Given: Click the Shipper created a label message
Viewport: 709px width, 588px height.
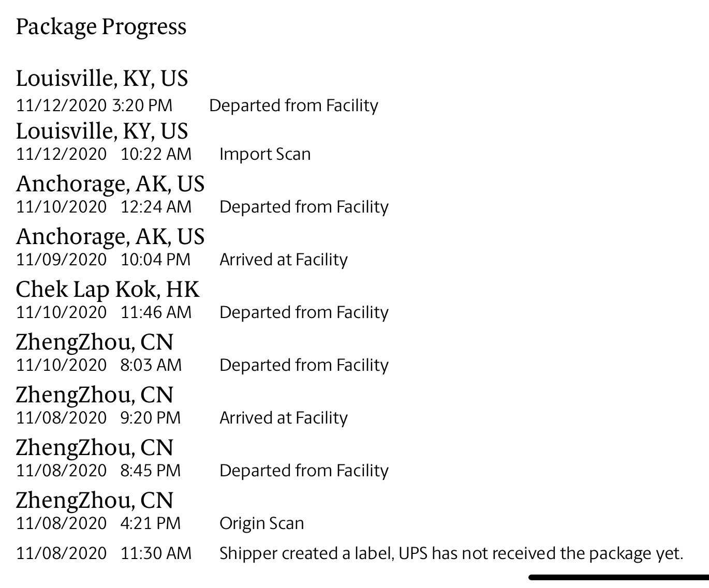Looking at the screenshot, I should tap(451, 553).
